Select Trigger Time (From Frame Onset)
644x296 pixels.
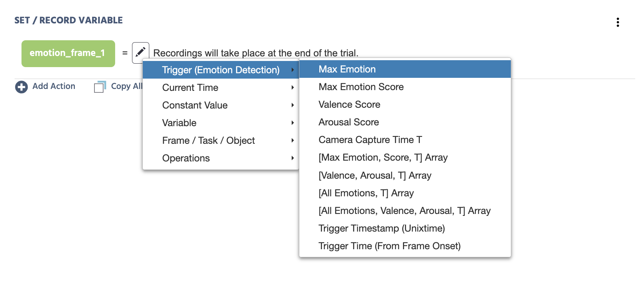click(x=405, y=246)
